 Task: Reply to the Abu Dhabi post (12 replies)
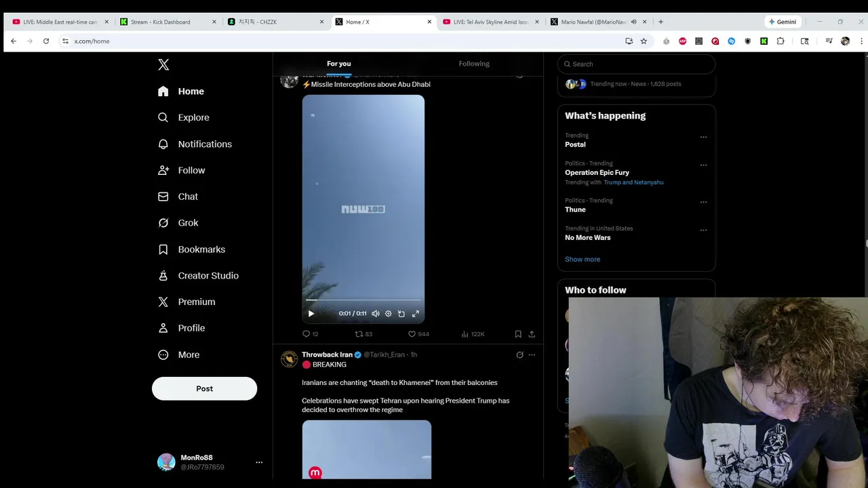[x=310, y=334]
